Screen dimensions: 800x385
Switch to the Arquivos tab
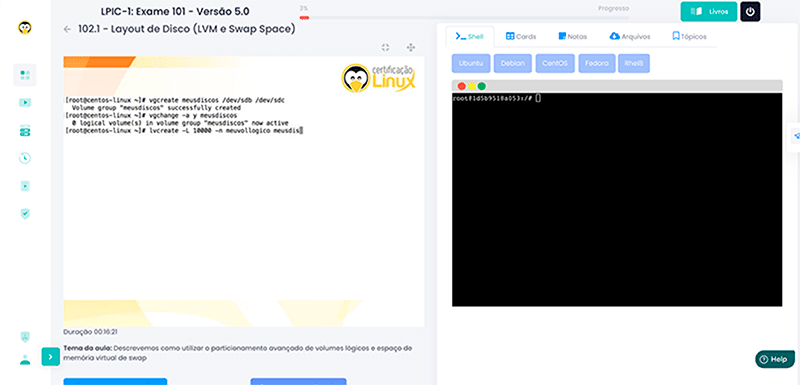pyautogui.click(x=630, y=36)
